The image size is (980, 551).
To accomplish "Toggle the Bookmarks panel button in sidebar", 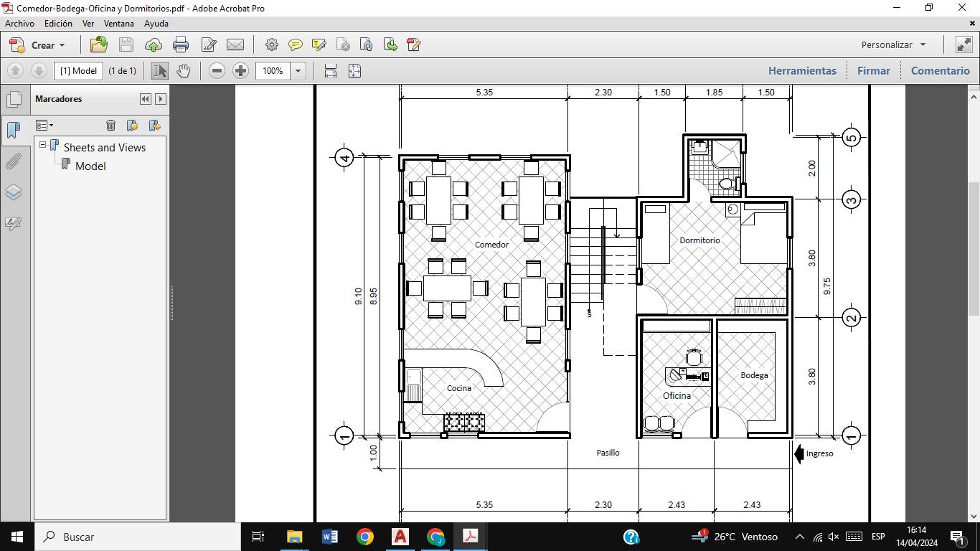I will point(14,130).
